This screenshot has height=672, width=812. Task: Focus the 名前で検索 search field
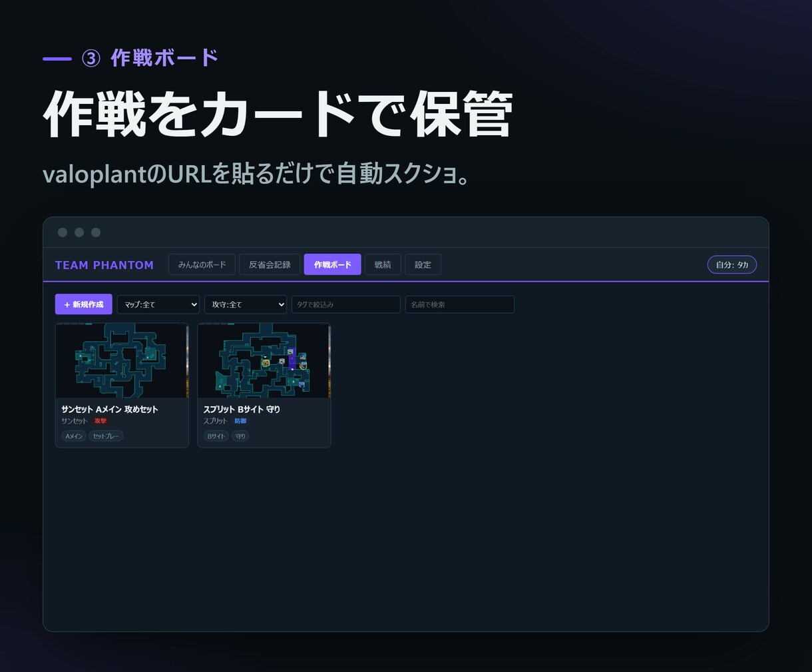460,304
